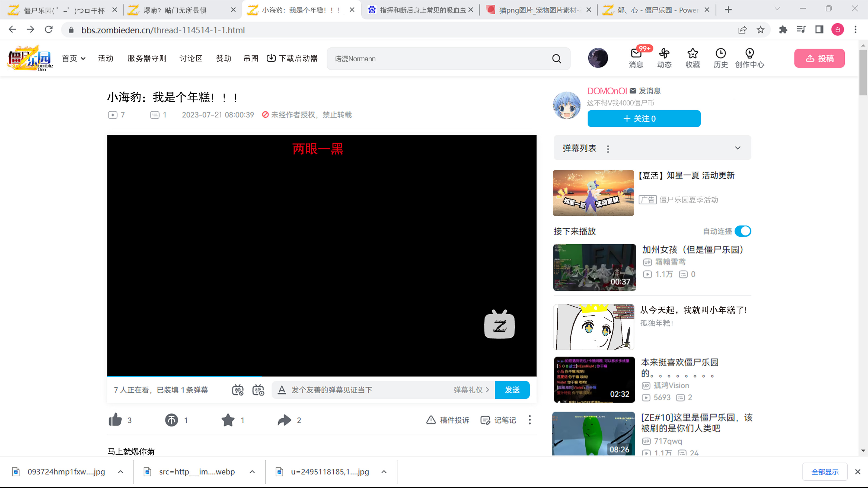Open the 历史 history clock icon
Viewport: 868px width, 488px height.
pos(721,53)
